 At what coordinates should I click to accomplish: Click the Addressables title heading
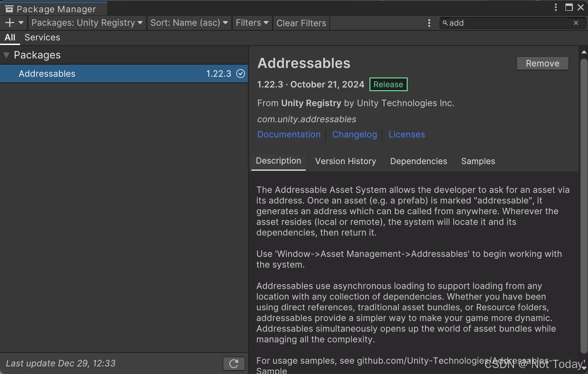[304, 63]
